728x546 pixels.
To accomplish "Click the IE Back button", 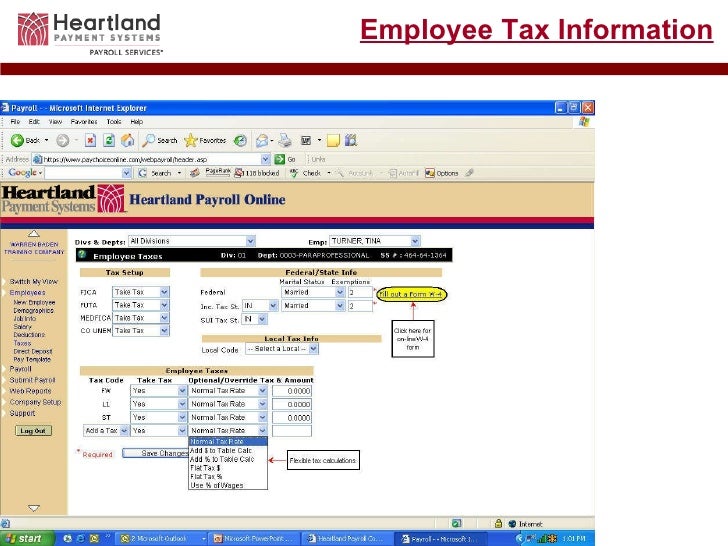I will [x=29, y=140].
